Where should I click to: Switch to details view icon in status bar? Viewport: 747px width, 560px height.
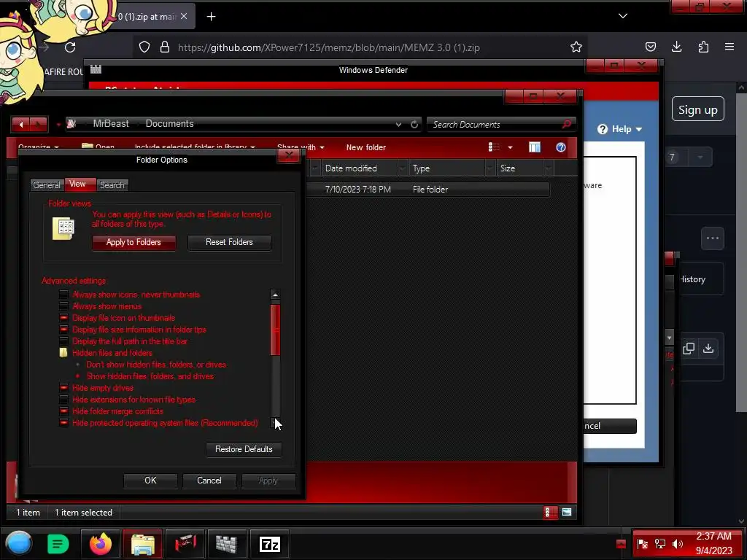(x=550, y=513)
